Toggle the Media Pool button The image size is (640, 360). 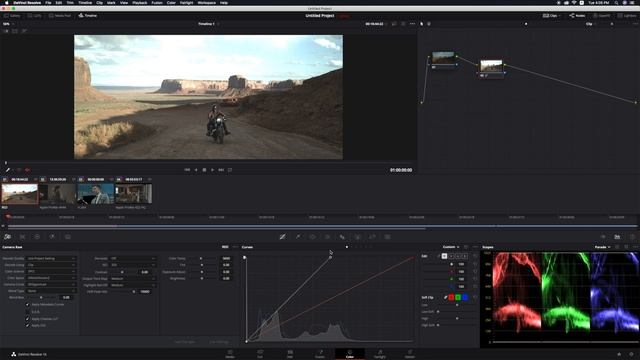click(x=60, y=16)
